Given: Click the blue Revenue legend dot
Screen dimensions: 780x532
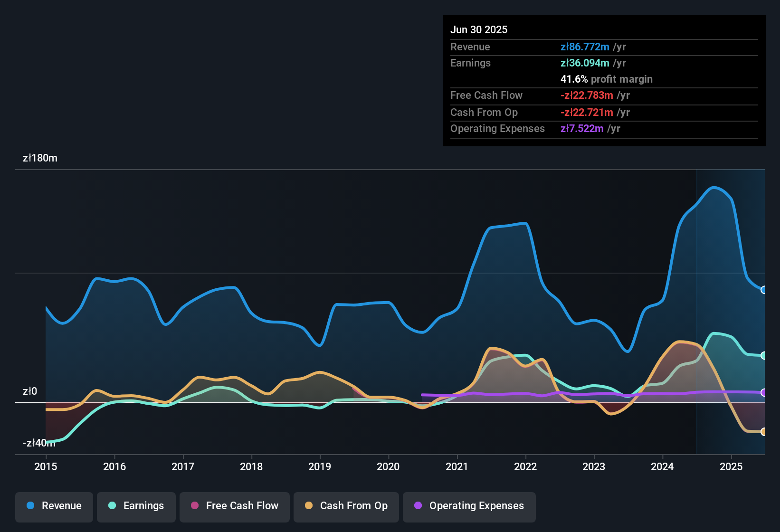Looking at the screenshot, I should click(30, 505).
